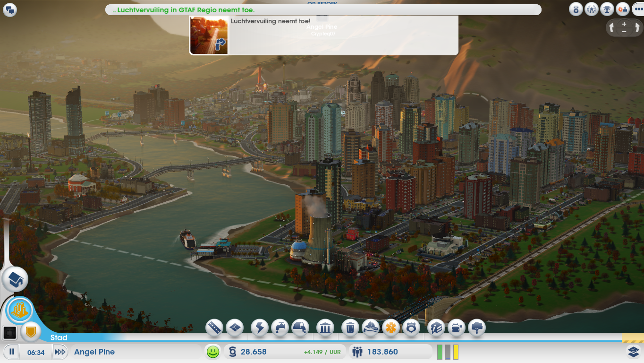
Task: Open the Waste disposal trash-can menu
Action: (350, 327)
